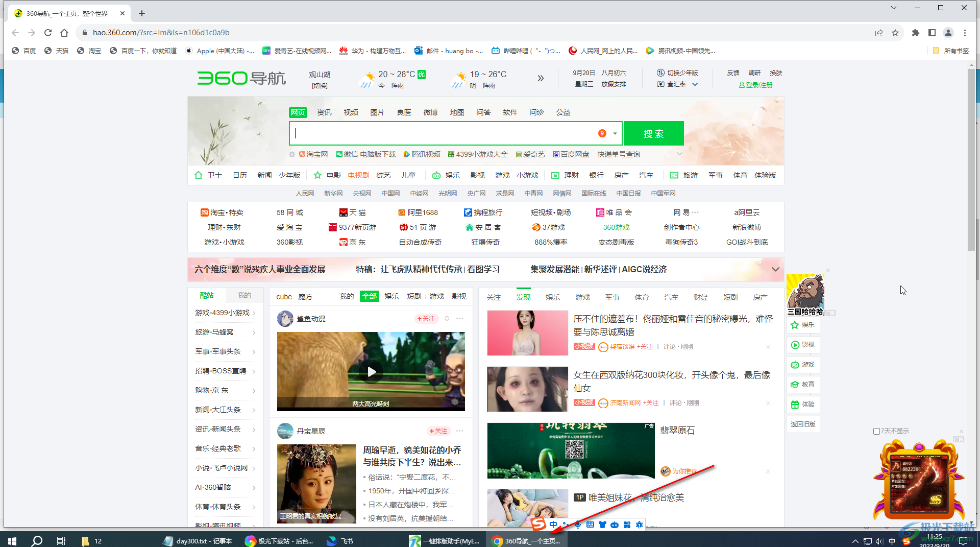Open the Chrome three-dot menu
Viewport: 980px width, 547px height.
[965, 33]
